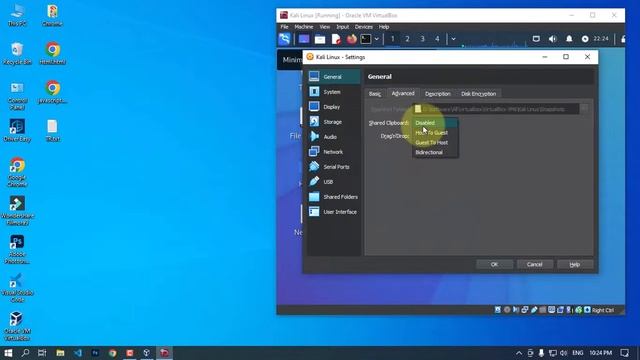Open the terminal icon in Kali panel

pyautogui.click(x=366, y=39)
